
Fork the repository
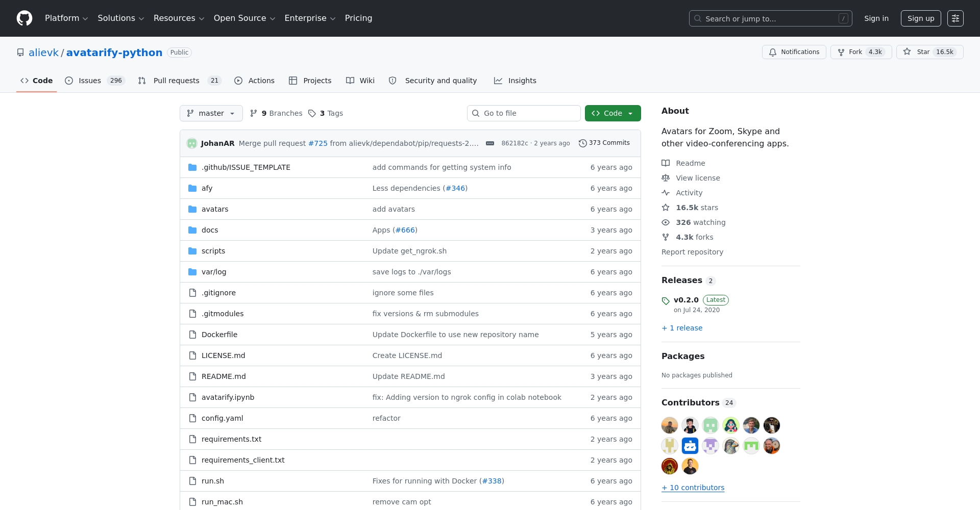tap(861, 52)
